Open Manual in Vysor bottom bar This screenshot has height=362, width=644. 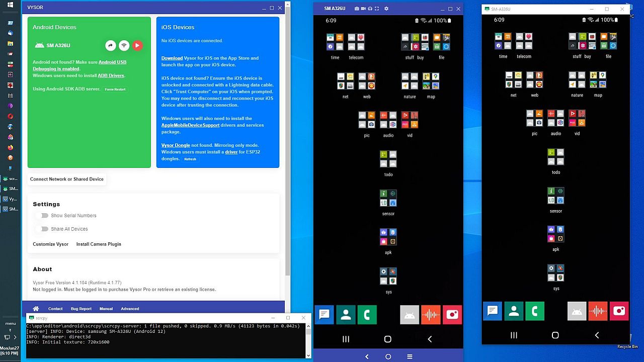click(x=106, y=309)
